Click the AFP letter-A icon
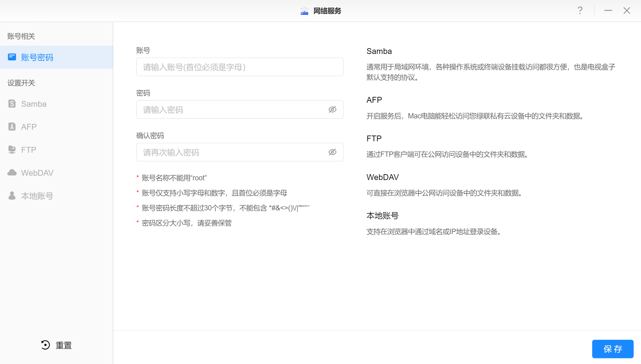This screenshot has width=641, height=364. 12,127
